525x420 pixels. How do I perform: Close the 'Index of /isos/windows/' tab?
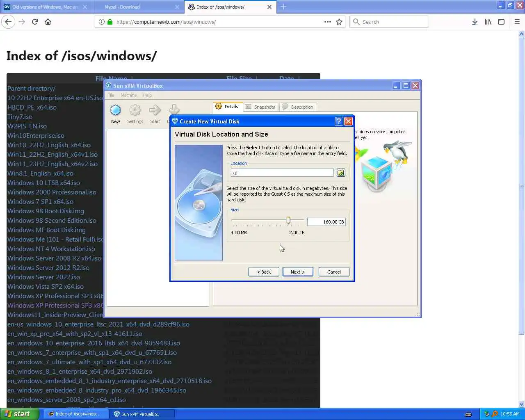pyautogui.click(x=269, y=7)
